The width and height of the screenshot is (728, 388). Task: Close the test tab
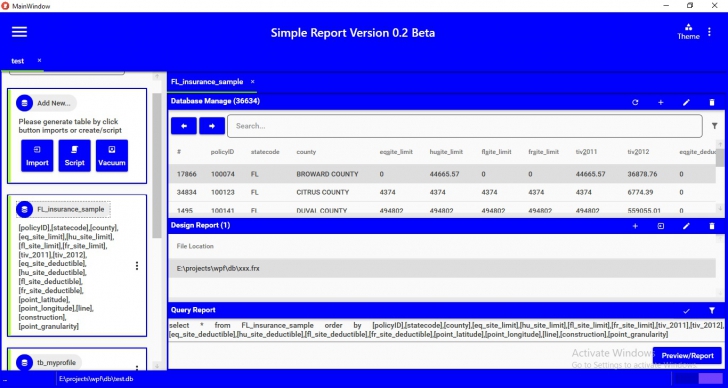tap(39, 60)
